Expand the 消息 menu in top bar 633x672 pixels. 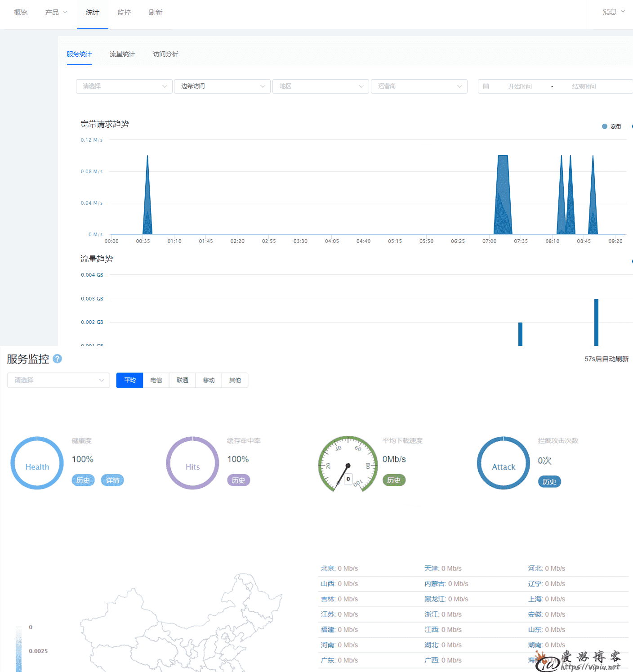coord(613,12)
